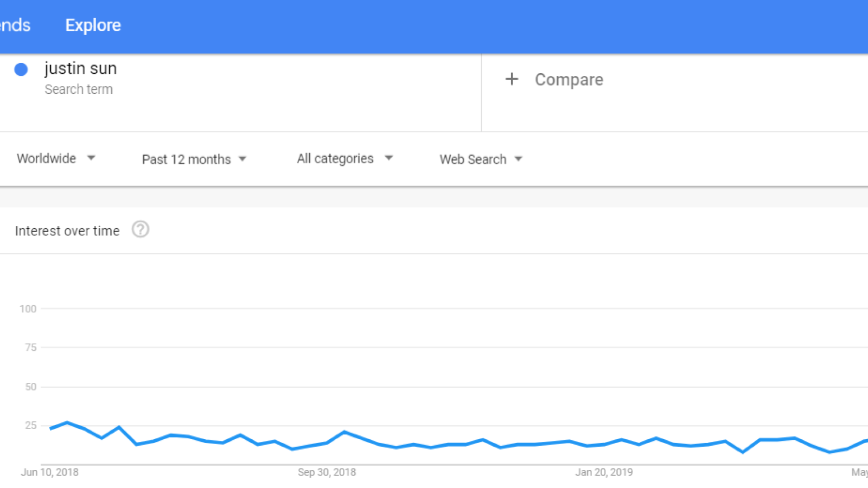This screenshot has height=488, width=868.
Task: Click the arrow next to Web Search
Action: (518, 159)
